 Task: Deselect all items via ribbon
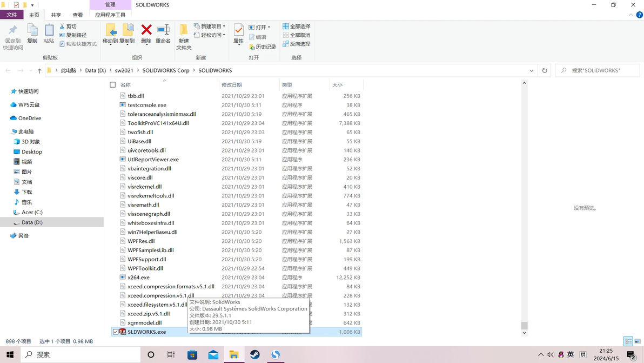296,35
